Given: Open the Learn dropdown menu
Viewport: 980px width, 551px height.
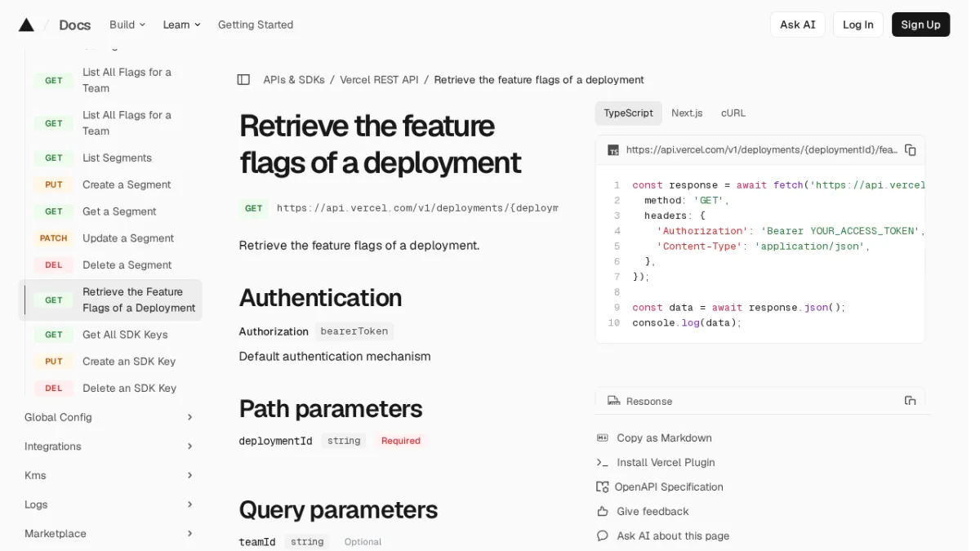Looking at the screenshot, I should point(181,24).
